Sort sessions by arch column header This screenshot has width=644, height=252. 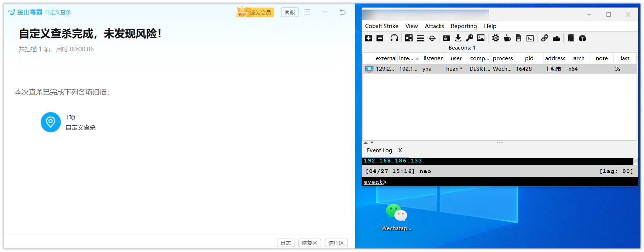point(579,58)
